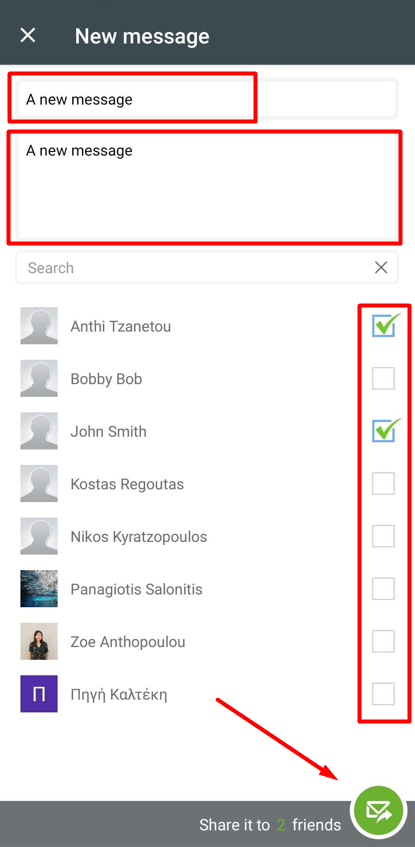The width and height of the screenshot is (415, 847).
Task: Enable Nikos Kyratzopoulos checkbox
Action: click(x=383, y=536)
